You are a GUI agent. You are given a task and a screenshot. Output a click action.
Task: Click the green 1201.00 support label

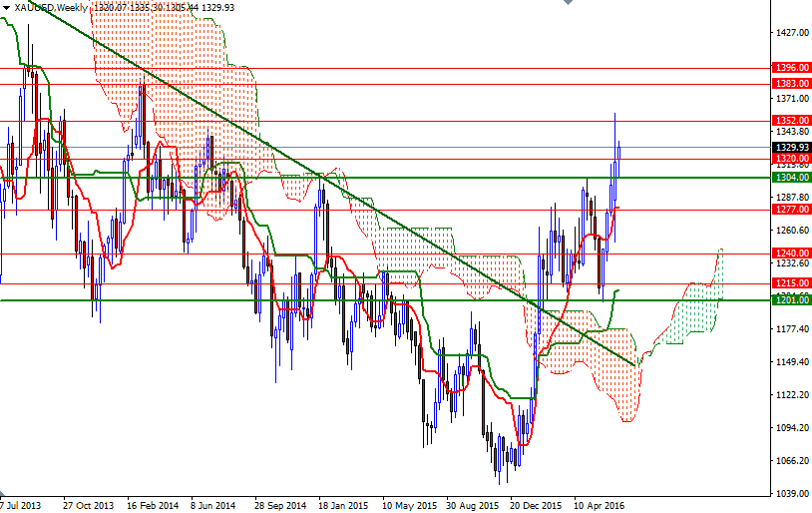[790, 299]
